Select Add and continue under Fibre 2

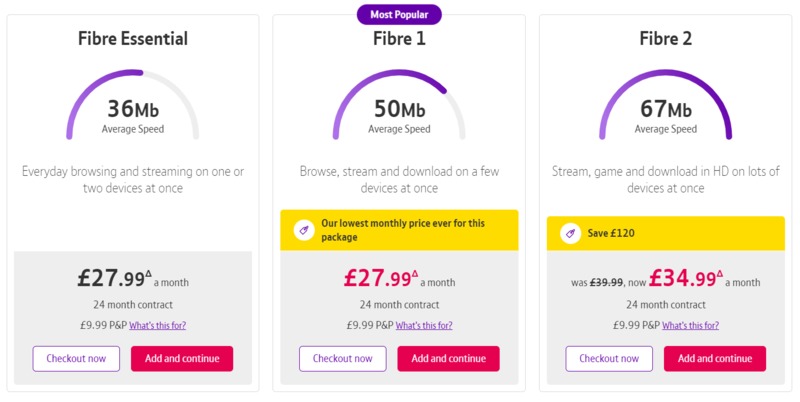pyautogui.click(x=715, y=359)
